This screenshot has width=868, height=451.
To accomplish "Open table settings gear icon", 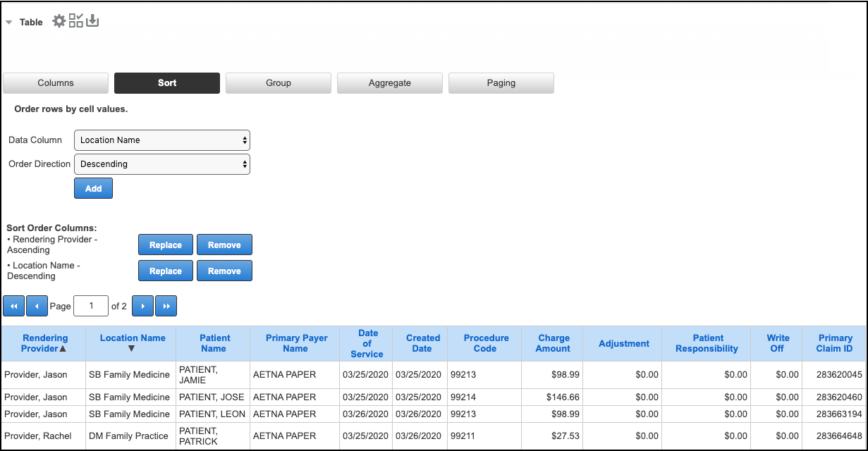I will point(59,21).
